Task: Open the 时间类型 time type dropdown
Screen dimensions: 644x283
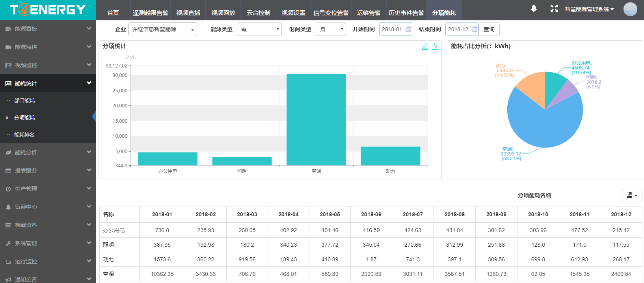Action: coord(330,30)
